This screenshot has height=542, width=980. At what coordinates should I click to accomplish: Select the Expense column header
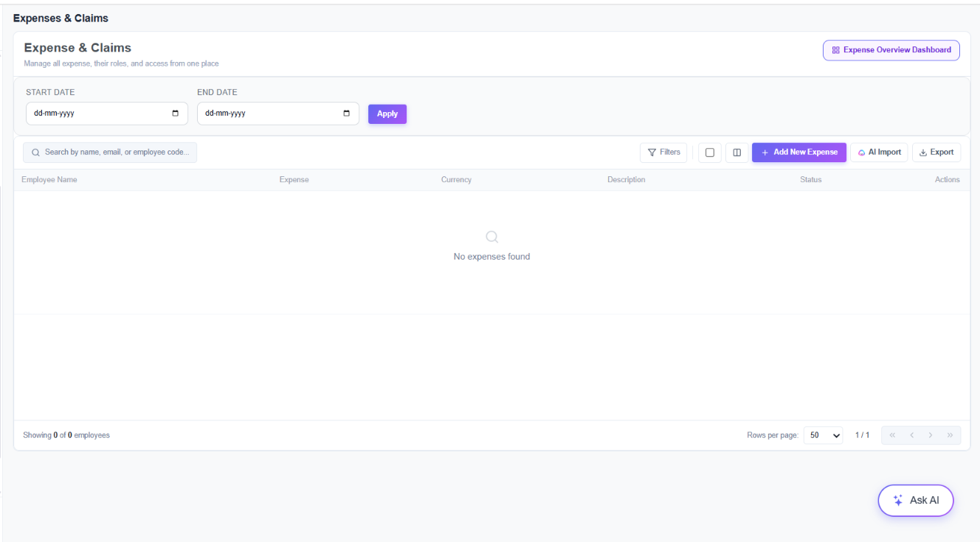[294, 180]
